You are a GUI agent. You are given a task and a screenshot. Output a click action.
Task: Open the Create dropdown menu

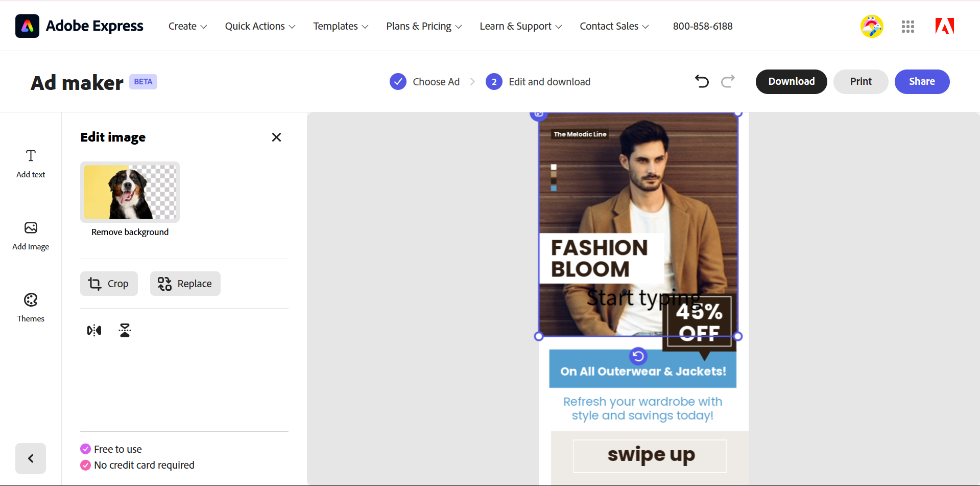[187, 26]
